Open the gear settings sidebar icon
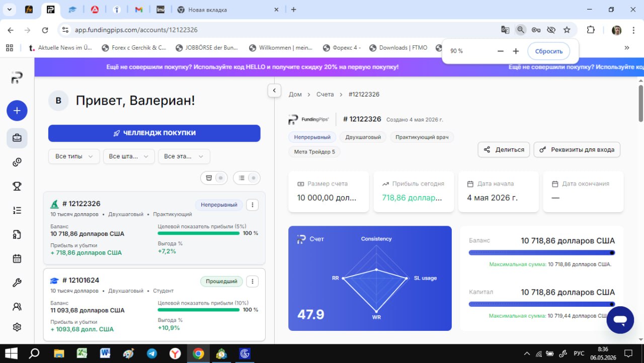Viewport: 644px width, 363px height. 17,327
